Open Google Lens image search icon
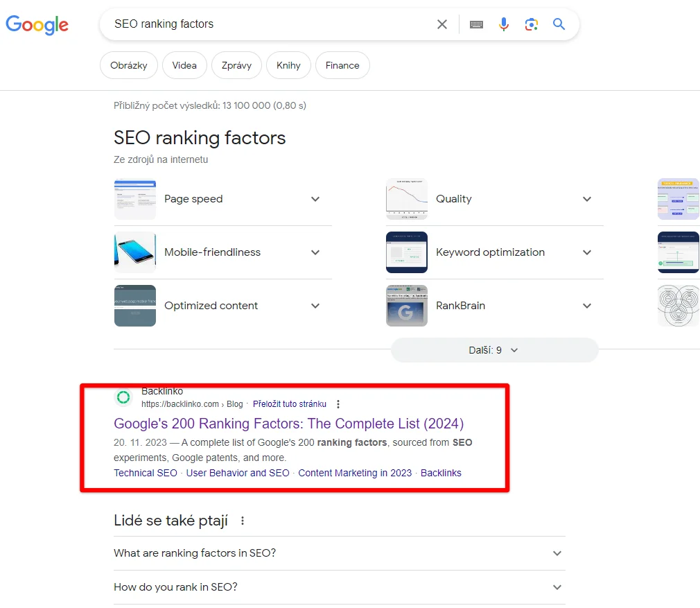The width and height of the screenshot is (700, 608). click(x=532, y=24)
